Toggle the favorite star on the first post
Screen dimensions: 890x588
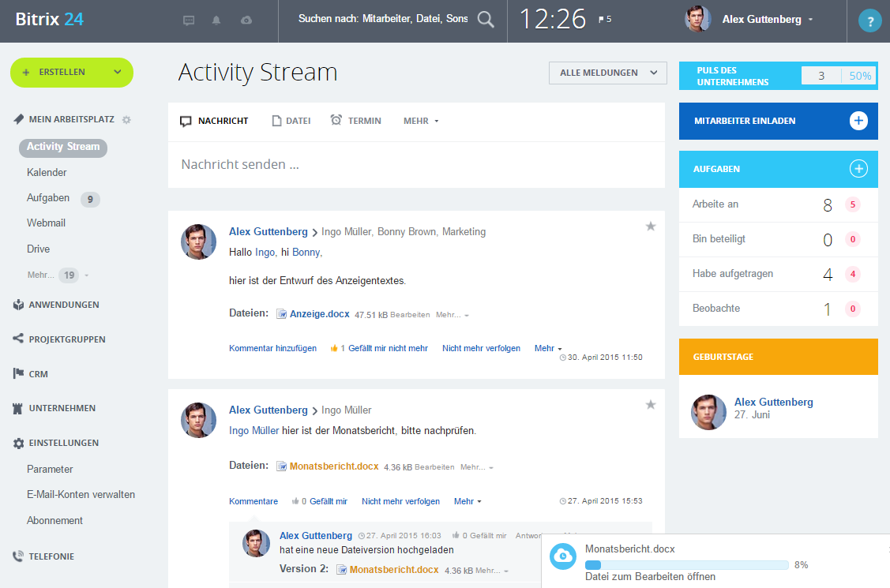click(651, 226)
